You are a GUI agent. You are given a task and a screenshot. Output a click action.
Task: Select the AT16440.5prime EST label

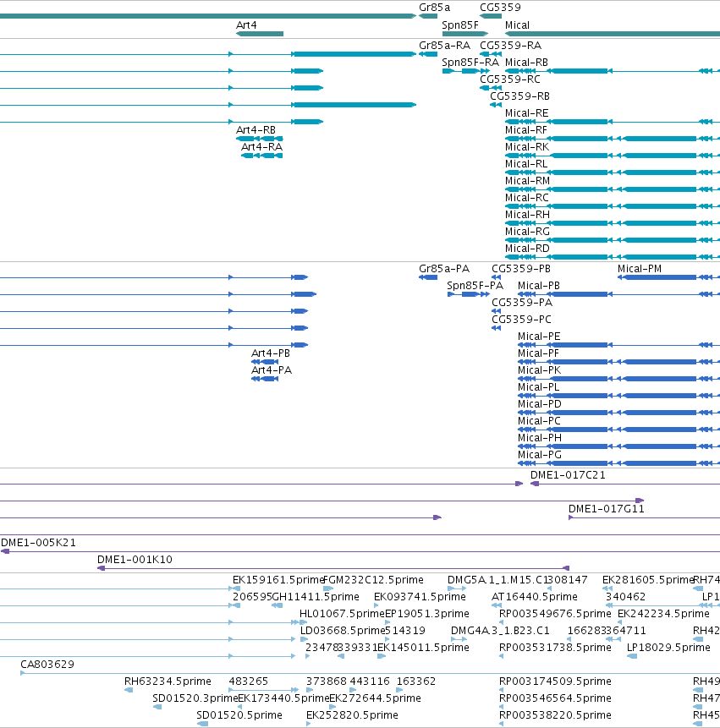(535, 597)
